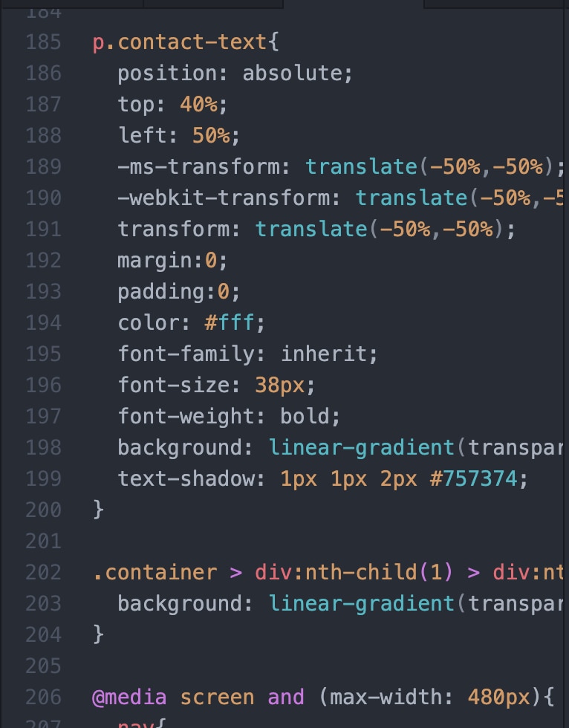
Task: Click line number 200 in the gutter
Action: (x=44, y=510)
